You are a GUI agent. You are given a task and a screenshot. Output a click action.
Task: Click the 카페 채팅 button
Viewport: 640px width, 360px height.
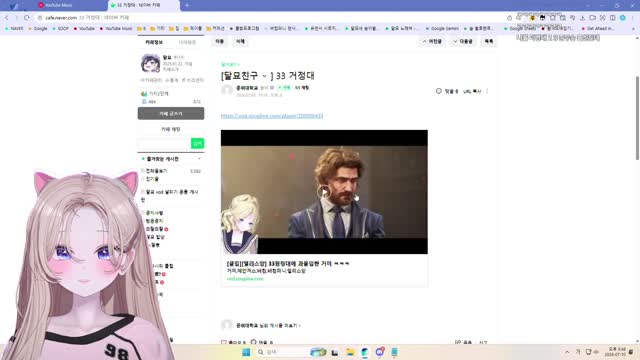pyautogui.click(x=171, y=129)
